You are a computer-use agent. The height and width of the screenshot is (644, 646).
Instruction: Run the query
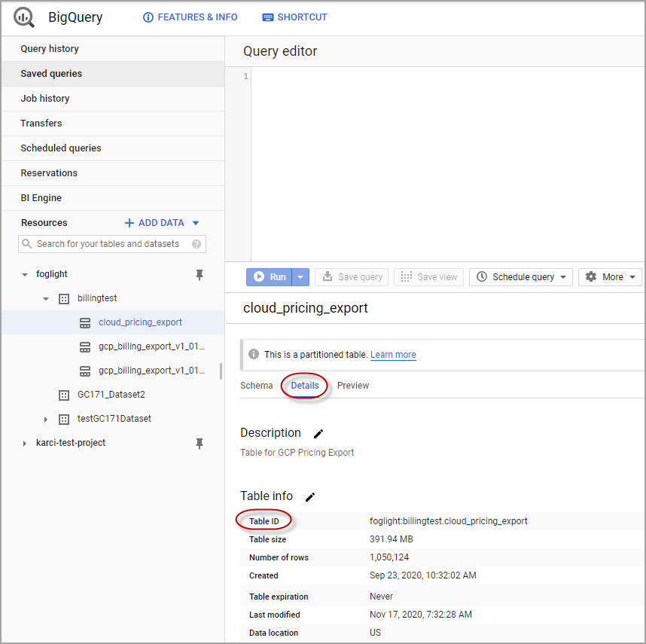pyautogui.click(x=270, y=277)
